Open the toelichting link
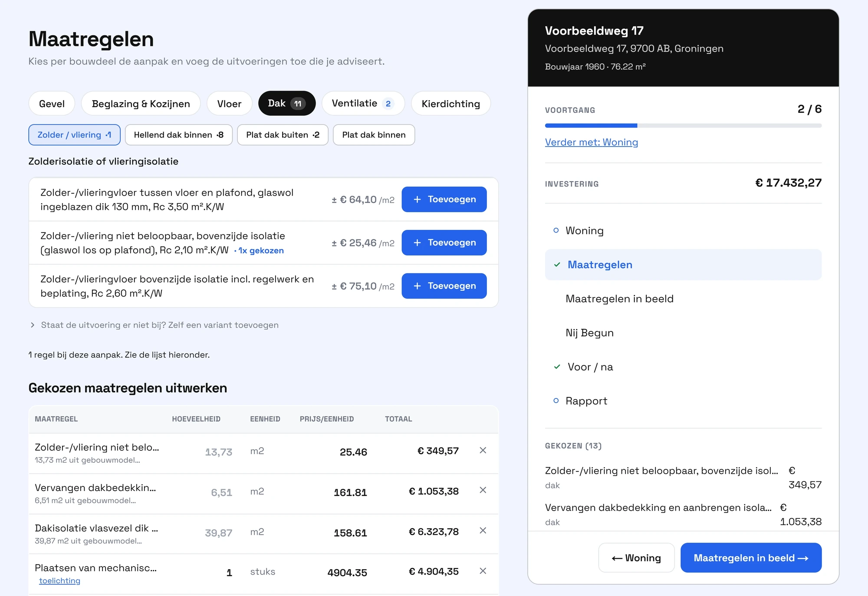Screen dimensions: 868x596 [59, 581]
